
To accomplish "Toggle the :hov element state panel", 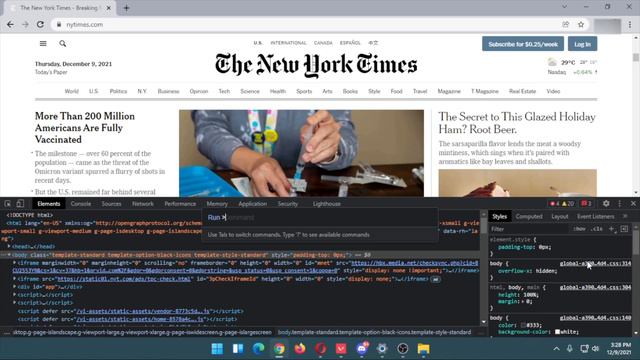I will point(579,229).
